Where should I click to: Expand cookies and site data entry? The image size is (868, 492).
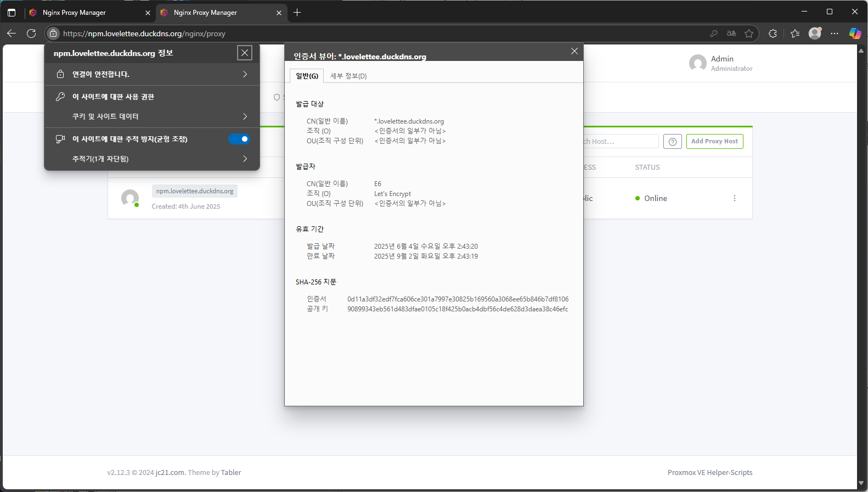[152, 116]
